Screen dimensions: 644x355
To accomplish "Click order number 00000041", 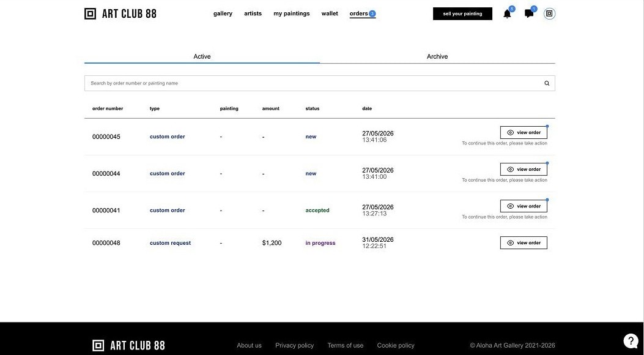I will click(x=106, y=211).
